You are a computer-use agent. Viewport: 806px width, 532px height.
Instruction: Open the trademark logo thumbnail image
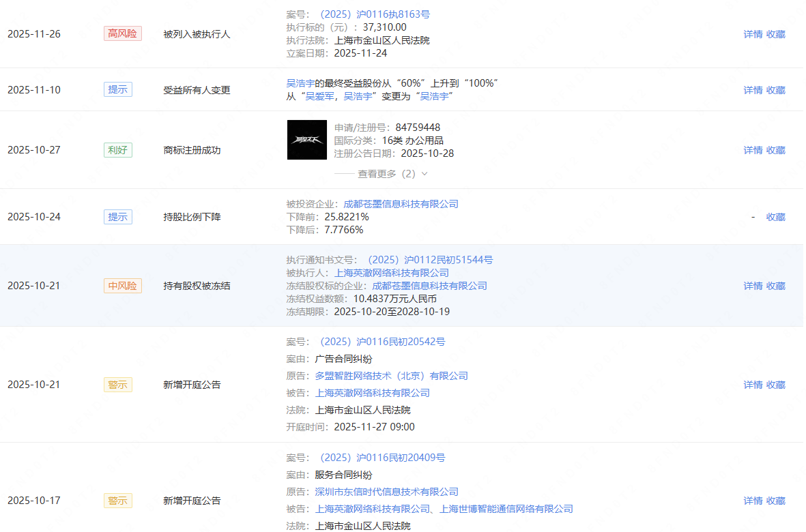pyautogui.click(x=306, y=140)
